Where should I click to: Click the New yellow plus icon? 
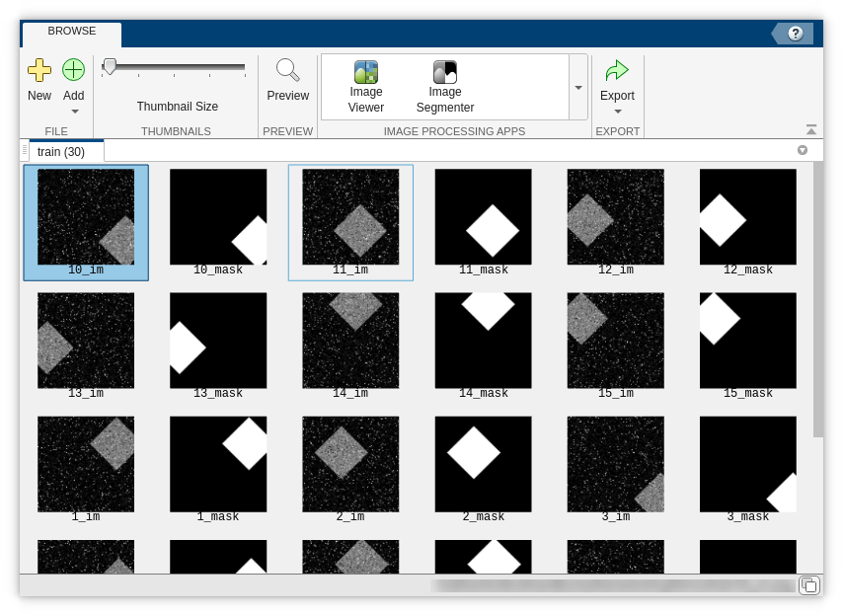tap(38, 70)
